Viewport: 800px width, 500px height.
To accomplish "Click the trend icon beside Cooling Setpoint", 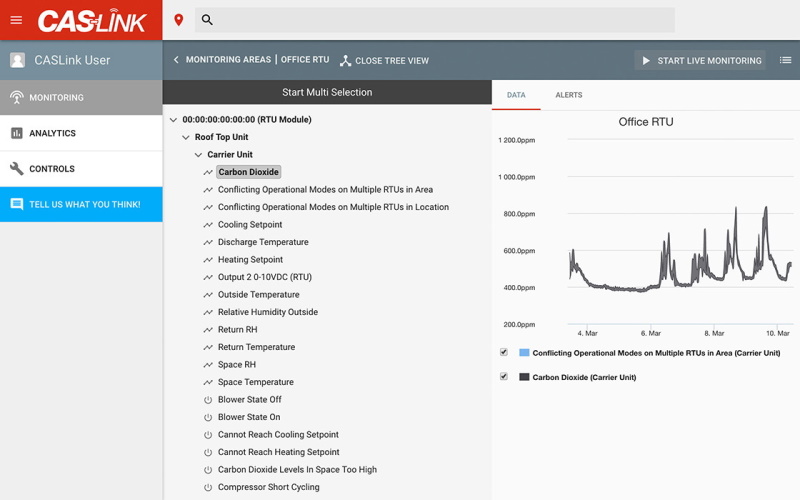I will click(x=208, y=225).
